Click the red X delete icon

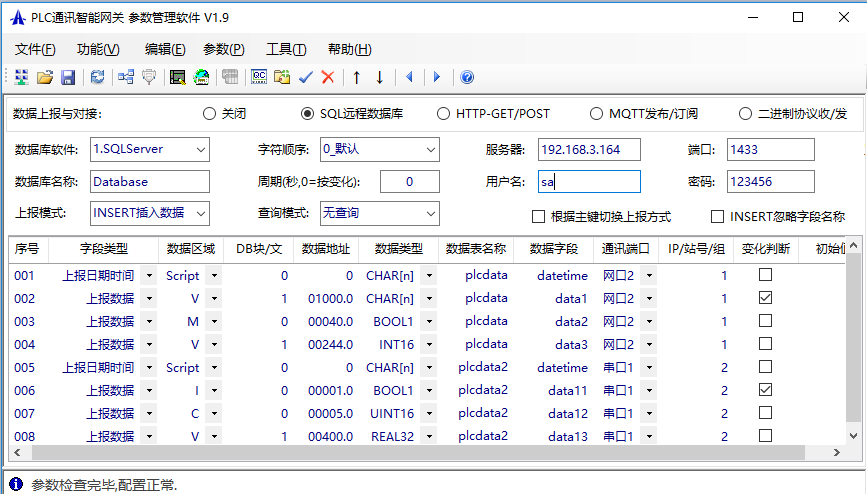click(327, 77)
